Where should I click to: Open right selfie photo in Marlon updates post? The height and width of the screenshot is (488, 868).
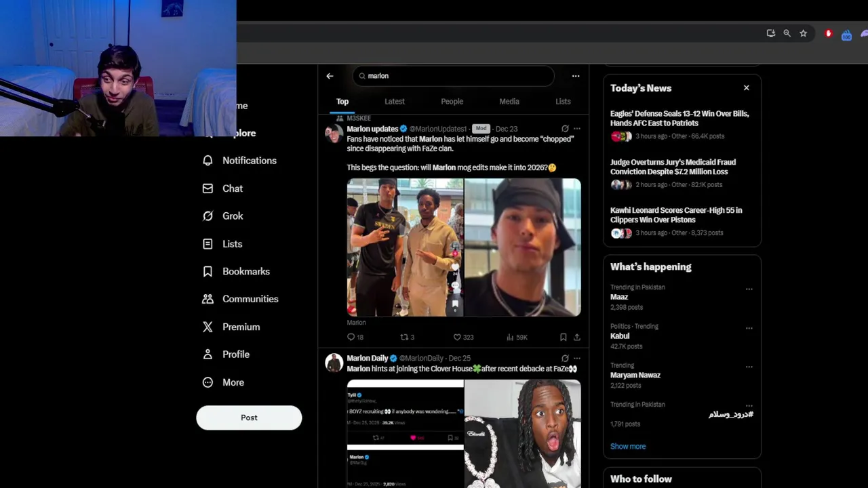pos(523,247)
